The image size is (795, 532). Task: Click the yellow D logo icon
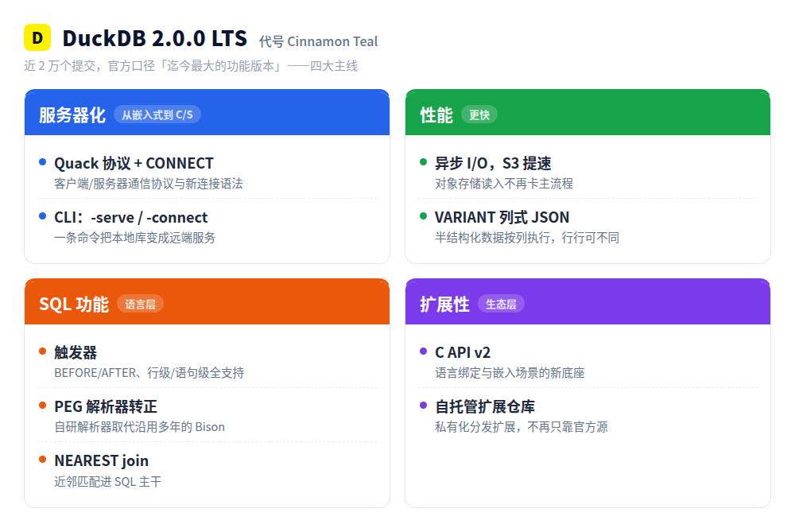37,37
